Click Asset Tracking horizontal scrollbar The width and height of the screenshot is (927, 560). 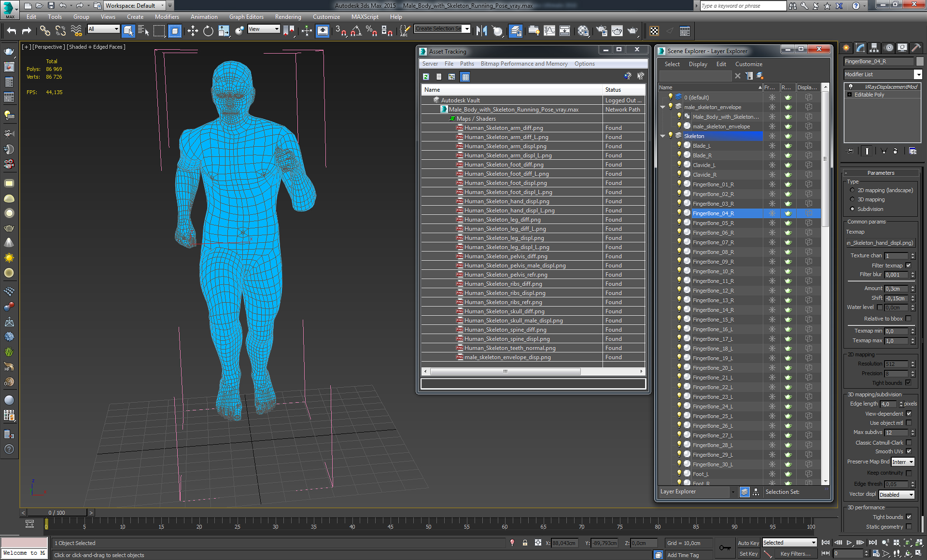[x=505, y=372]
